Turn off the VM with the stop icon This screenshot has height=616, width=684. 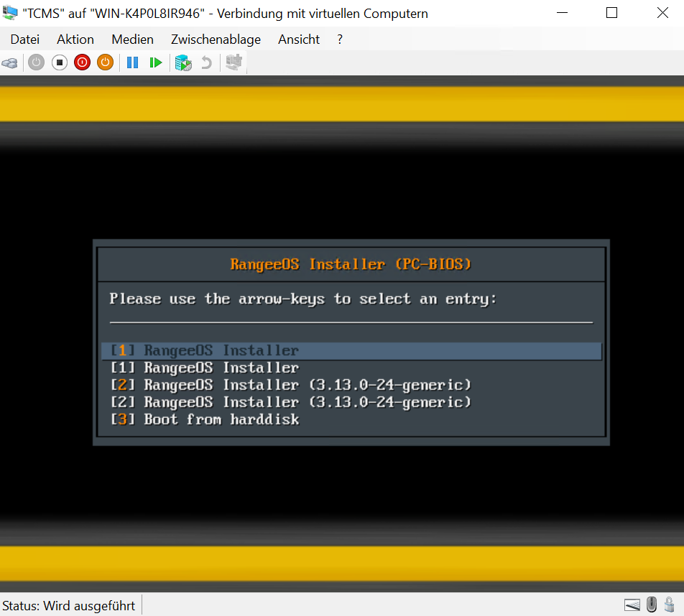tap(60, 62)
